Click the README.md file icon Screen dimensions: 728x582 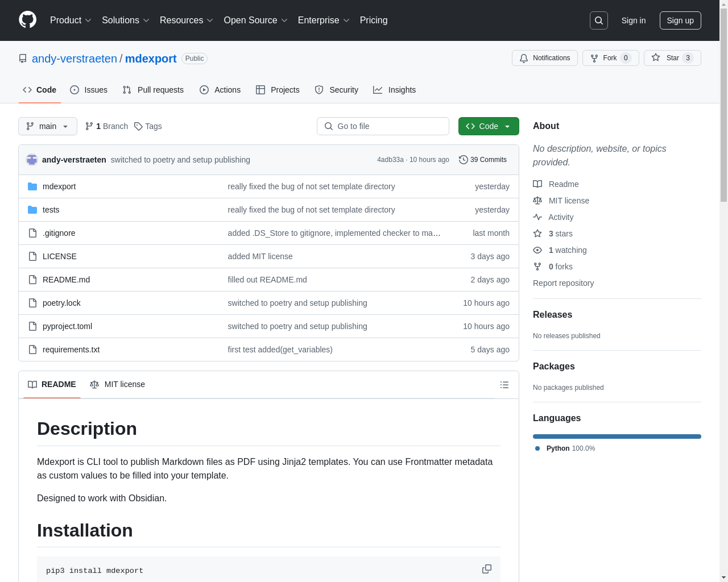click(32, 280)
